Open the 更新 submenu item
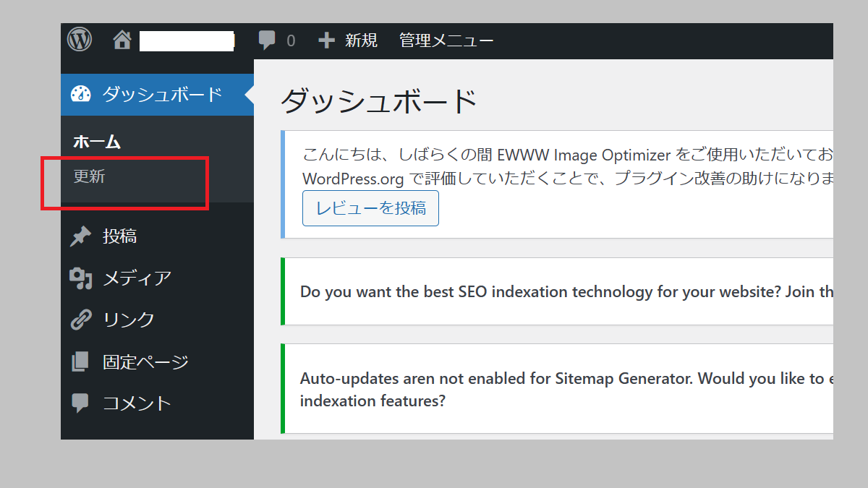868x488 pixels. 89,176
